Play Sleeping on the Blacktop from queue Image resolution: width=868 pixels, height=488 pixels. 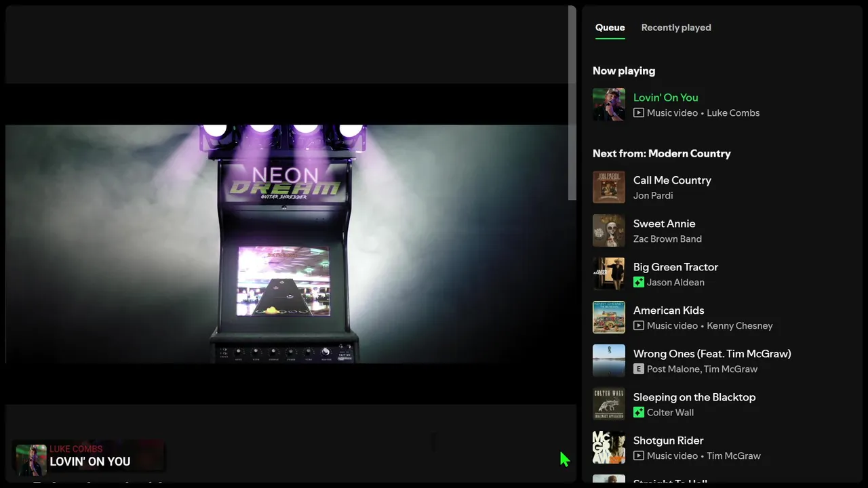694,397
